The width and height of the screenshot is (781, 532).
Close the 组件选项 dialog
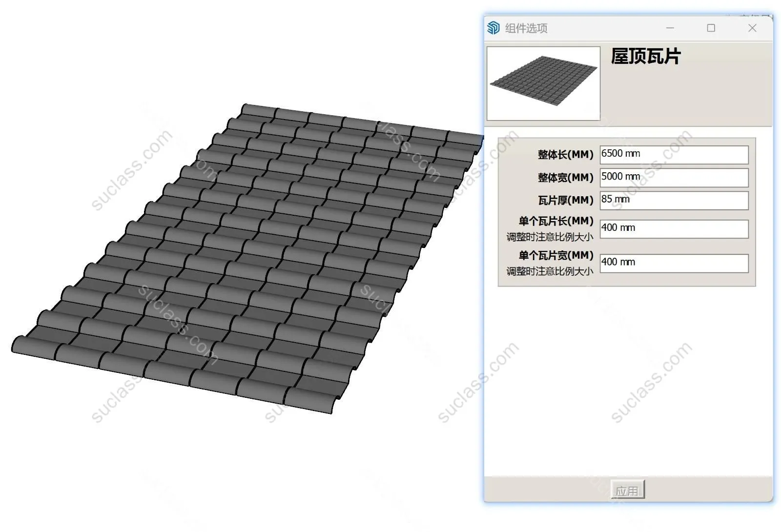click(x=752, y=28)
